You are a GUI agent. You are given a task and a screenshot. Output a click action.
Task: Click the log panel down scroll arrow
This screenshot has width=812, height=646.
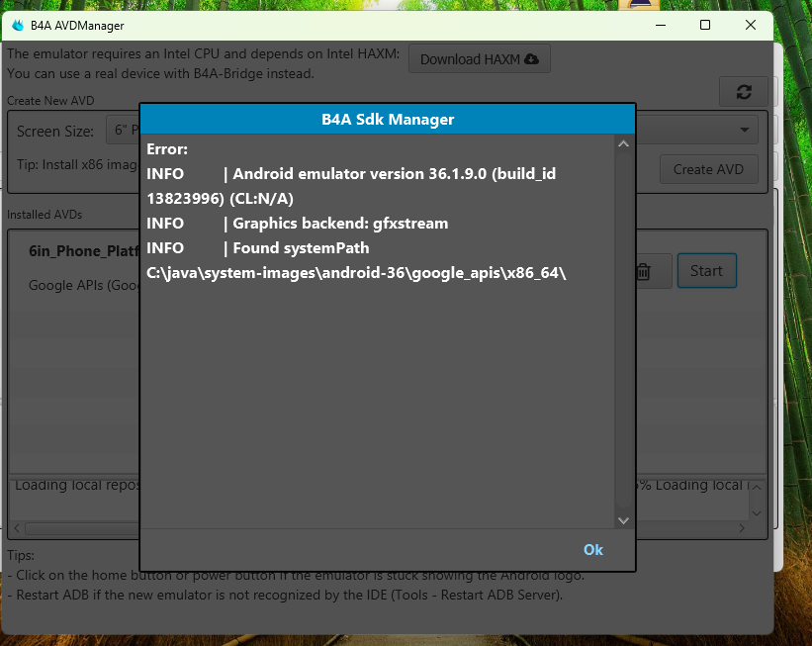tap(756, 513)
